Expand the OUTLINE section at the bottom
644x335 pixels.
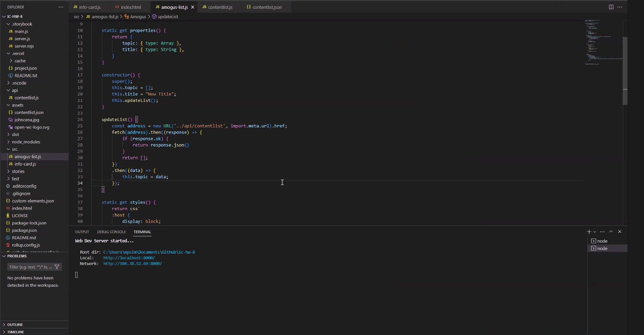(x=14, y=324)
